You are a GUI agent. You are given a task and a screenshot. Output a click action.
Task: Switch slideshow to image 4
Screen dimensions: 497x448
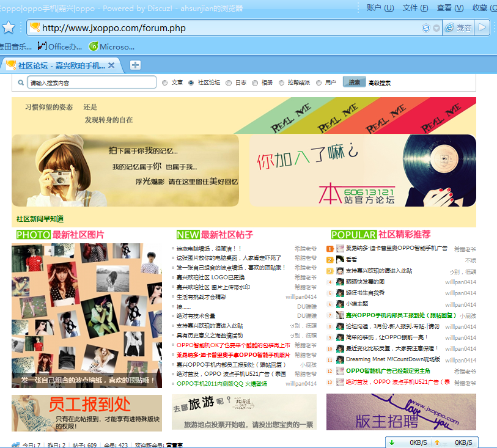[49, 251]
